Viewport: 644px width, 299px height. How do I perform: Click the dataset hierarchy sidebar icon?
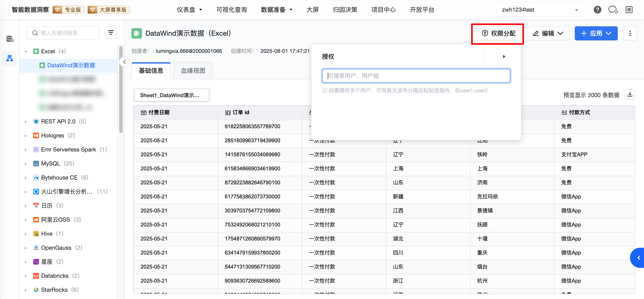click(x=10, y=58)
